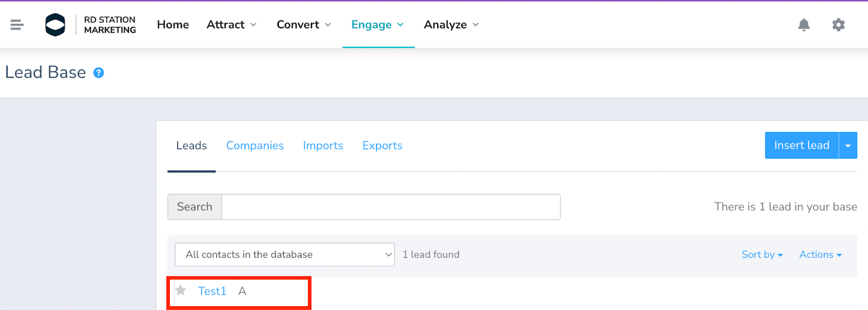
Task: Open the Engage menu
Action: pyautogui.click(x=378, y=25)
